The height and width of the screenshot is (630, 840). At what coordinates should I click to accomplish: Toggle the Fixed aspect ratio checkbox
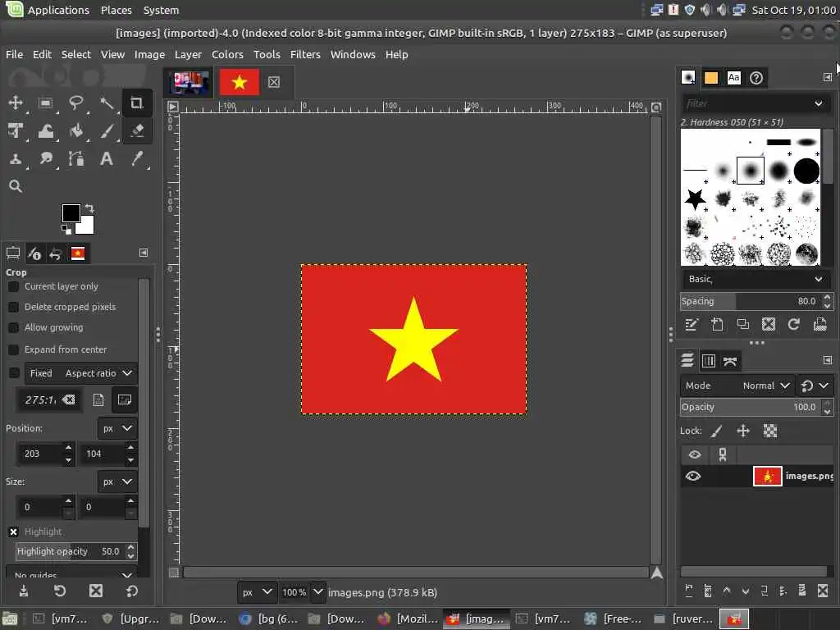pos(15,373)
